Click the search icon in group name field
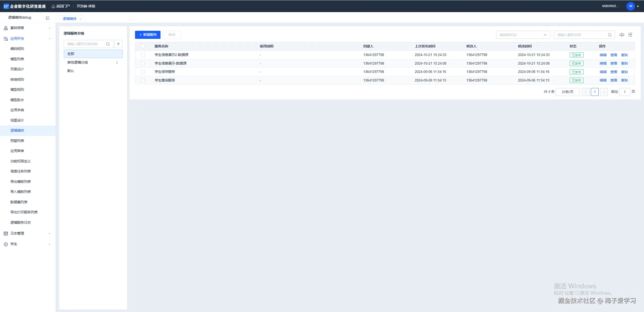644x312 pixels. click(x=108, y=44)
